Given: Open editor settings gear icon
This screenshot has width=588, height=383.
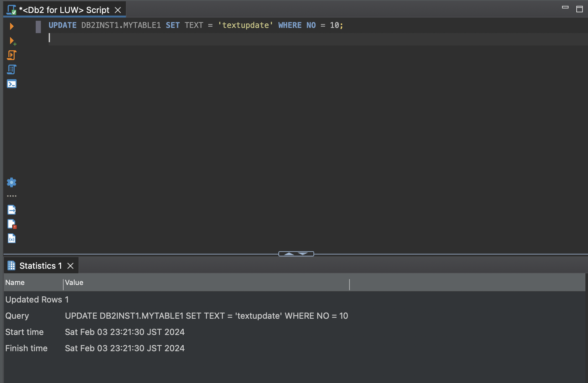Looking at the screenshot, I should point(12,182).
